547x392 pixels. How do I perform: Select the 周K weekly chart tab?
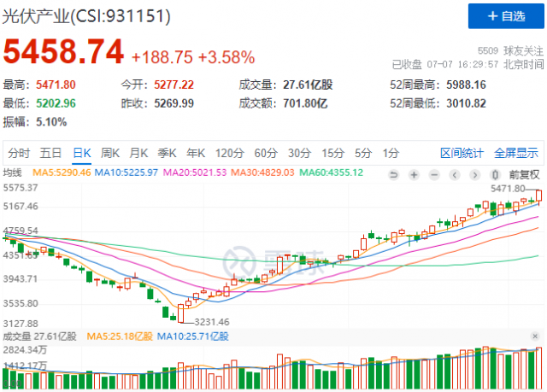(x=110, y=154)
